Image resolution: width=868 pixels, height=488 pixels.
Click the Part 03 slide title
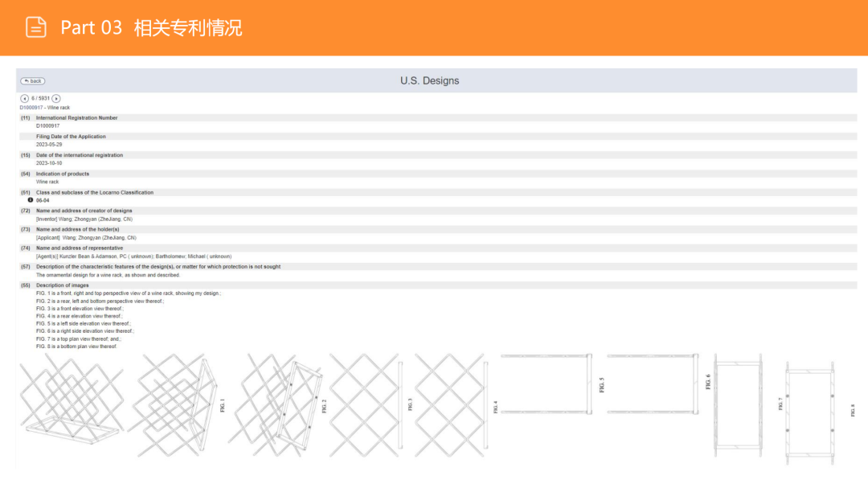(x=151, y=27)
